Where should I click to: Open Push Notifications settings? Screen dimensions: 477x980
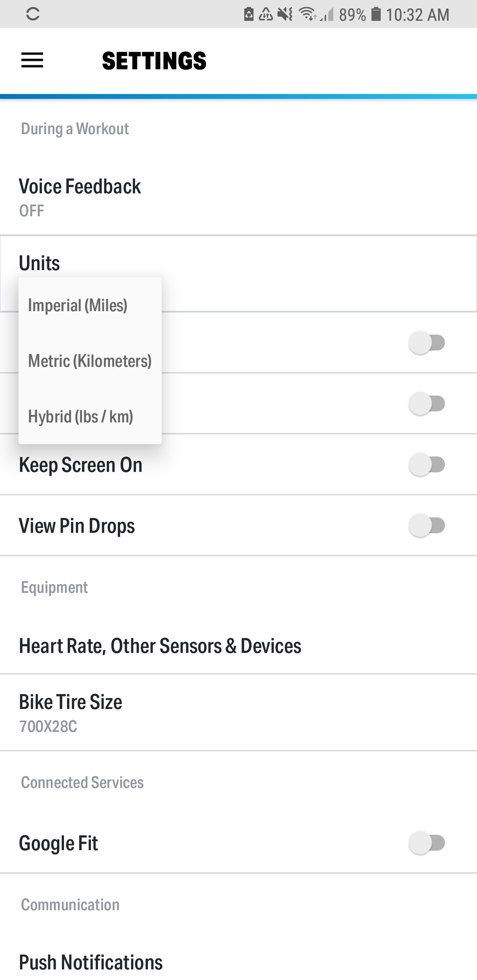coord(238,962)
